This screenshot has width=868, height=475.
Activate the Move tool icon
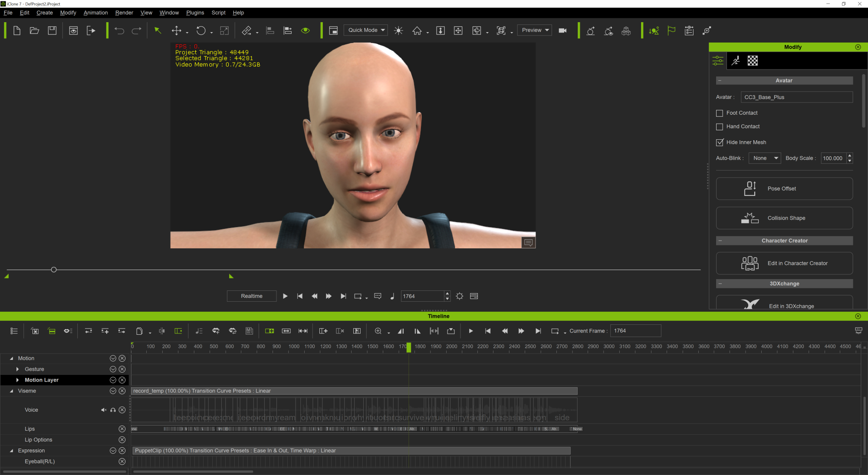pos(176,30)
